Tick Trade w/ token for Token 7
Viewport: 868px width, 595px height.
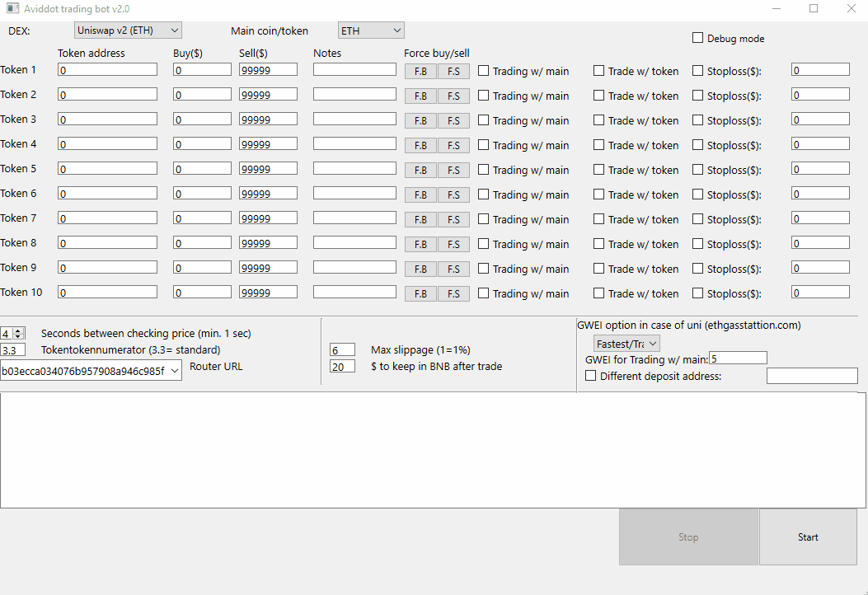click(598, 219)
